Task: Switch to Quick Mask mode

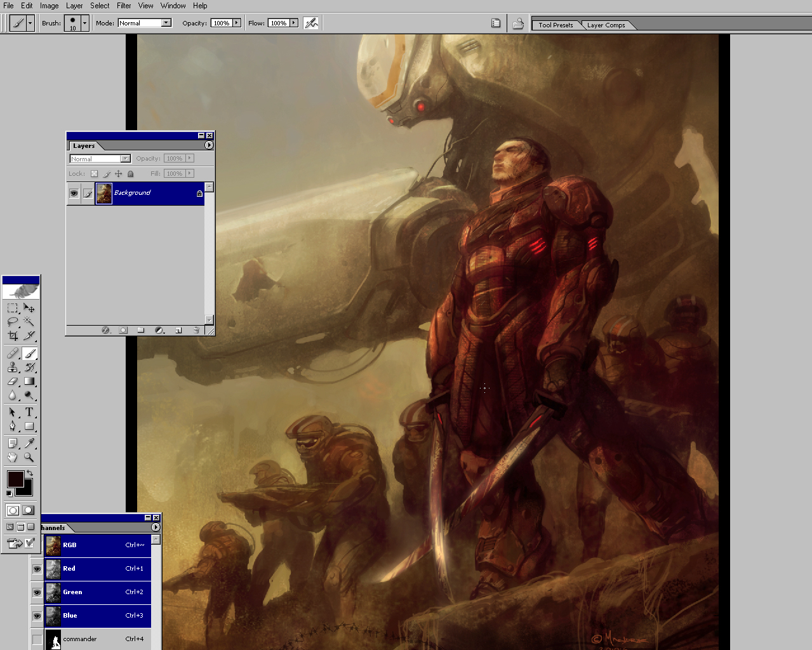Action: click(29, 510)
